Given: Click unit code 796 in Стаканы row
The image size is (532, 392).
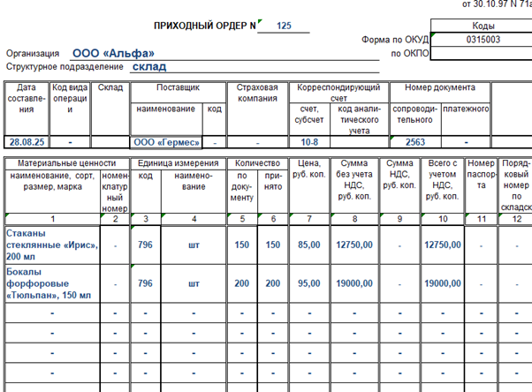Looking at the screenshot, I should coord(145,245).
